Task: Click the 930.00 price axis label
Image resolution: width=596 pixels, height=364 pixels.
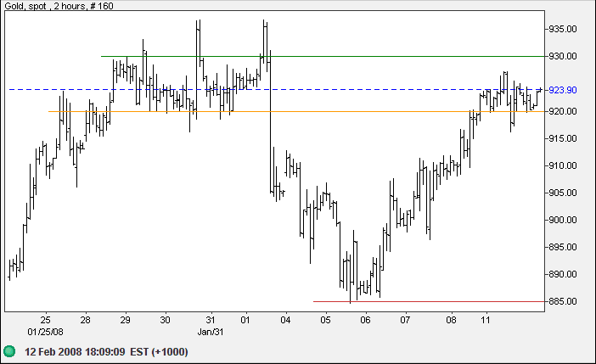Action: pos(563,56)
